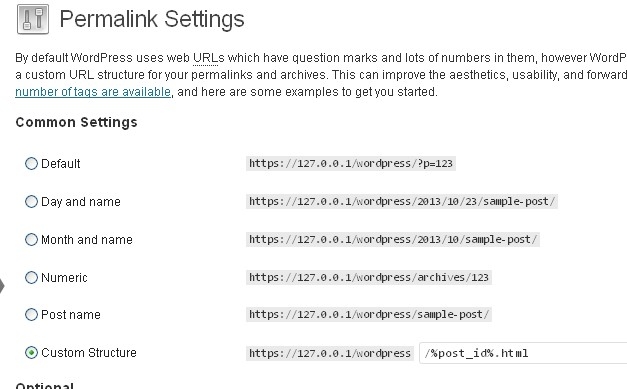Click the Permalink Settings sliders icon
The width and height of the screenshot is (627, 389).
click(33, 19)
